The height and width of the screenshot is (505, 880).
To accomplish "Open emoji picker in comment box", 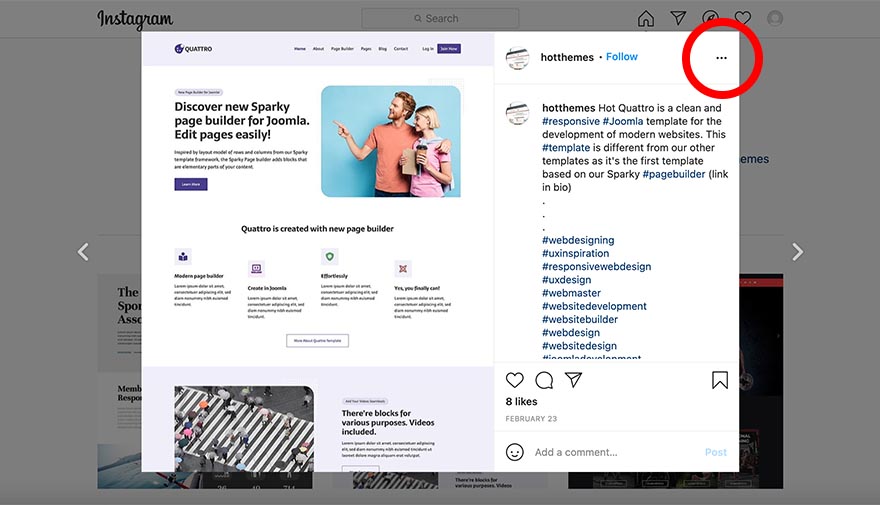I will 515,452.
